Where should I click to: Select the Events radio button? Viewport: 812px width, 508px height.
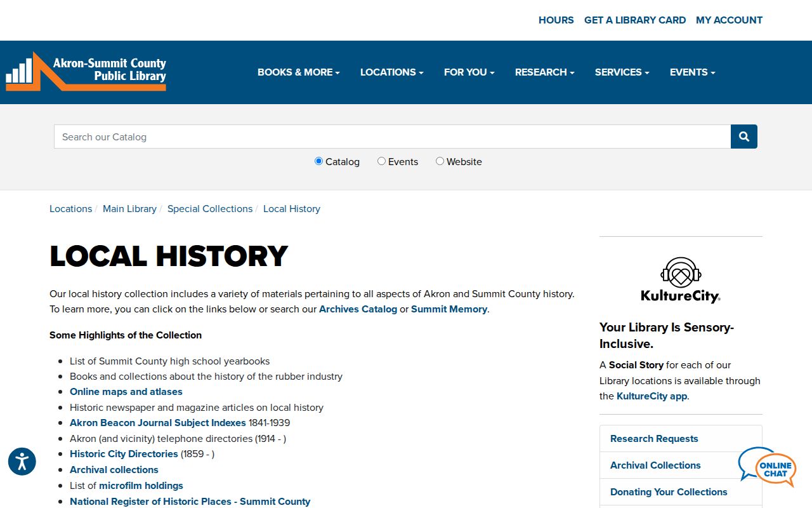click(381, 161)
